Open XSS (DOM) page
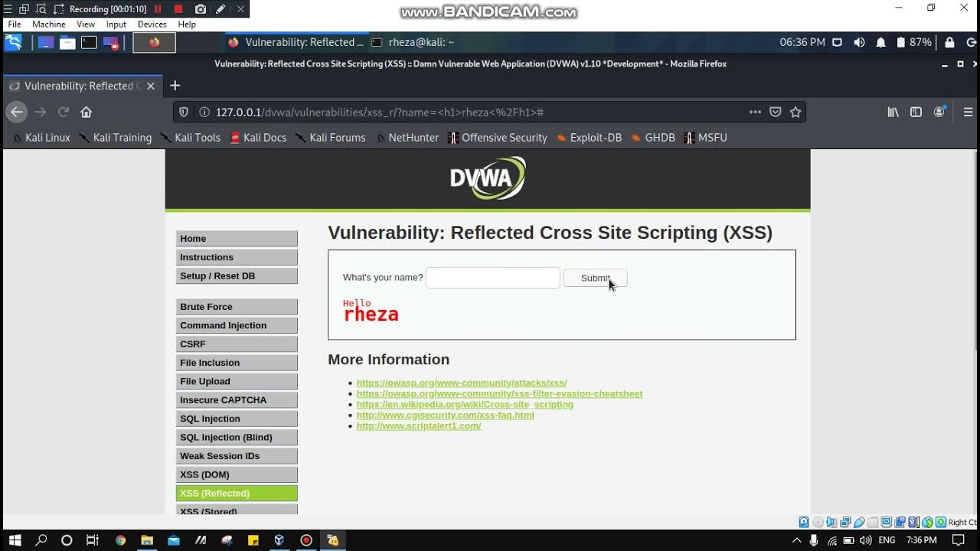The height and width of the screenshot is (551, 980). coord(237,474)
